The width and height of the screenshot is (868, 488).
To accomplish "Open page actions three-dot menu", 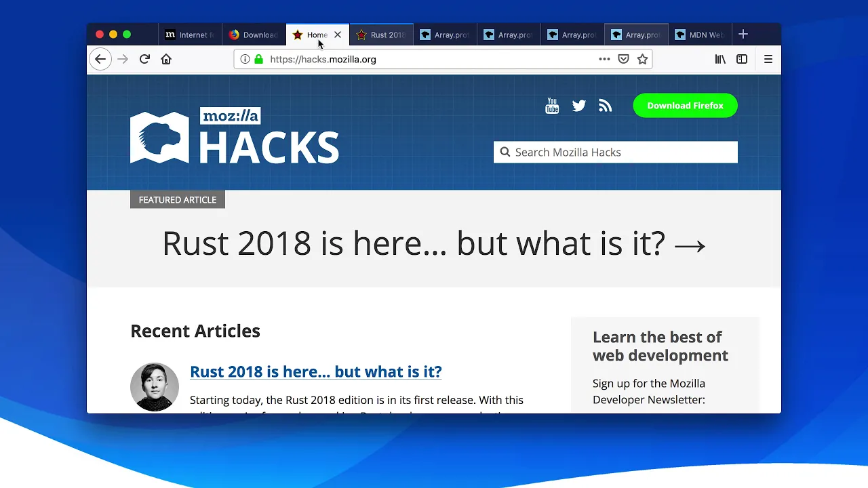I will 604,59.
